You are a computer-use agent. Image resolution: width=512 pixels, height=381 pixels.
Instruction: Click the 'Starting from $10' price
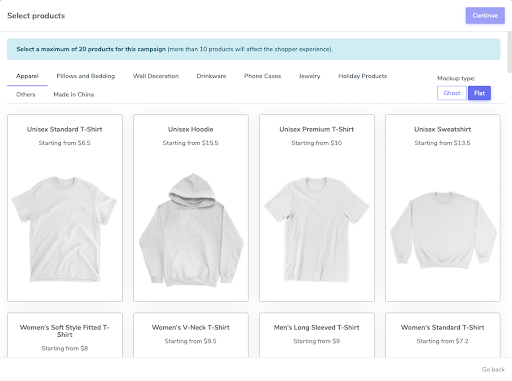click(317, 143)
